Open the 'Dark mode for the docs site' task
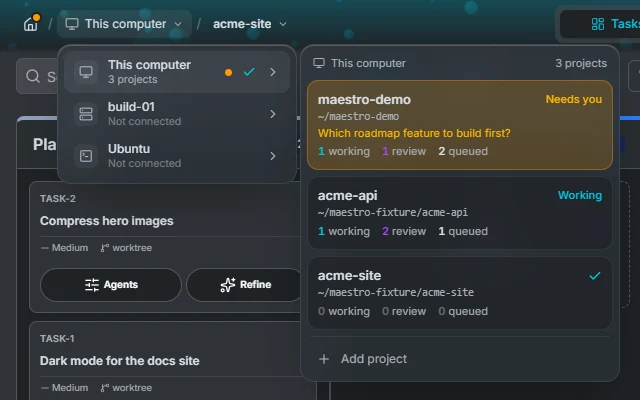This screenshot has height=400, width=640. tap(120, 361)
